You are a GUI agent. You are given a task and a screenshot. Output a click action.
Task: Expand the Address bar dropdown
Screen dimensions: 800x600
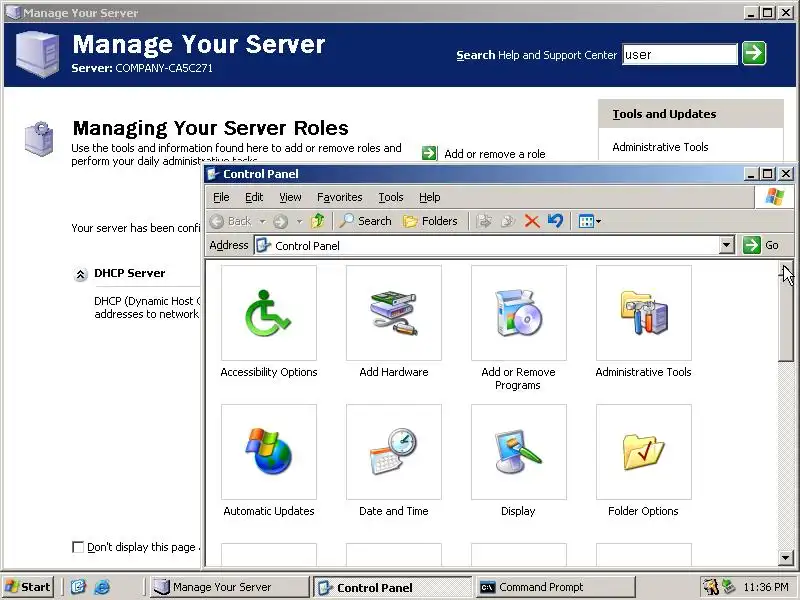(x=727, y=245)
